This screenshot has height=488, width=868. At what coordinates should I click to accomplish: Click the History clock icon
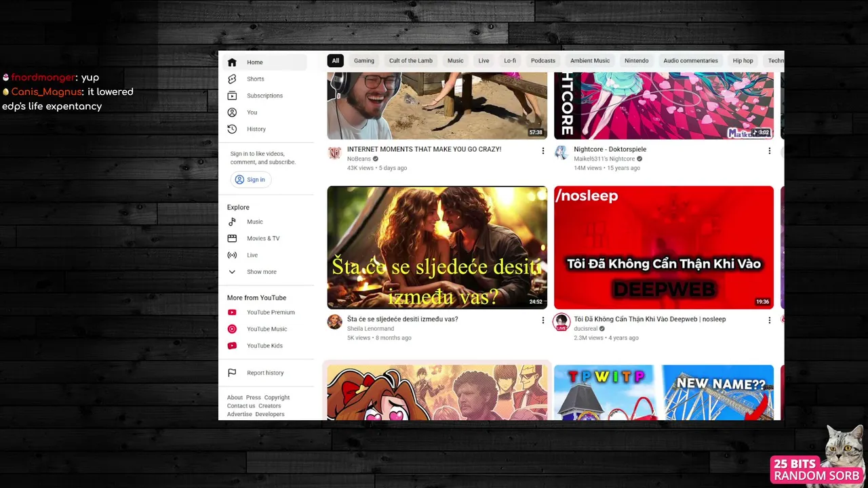point(232,129)
